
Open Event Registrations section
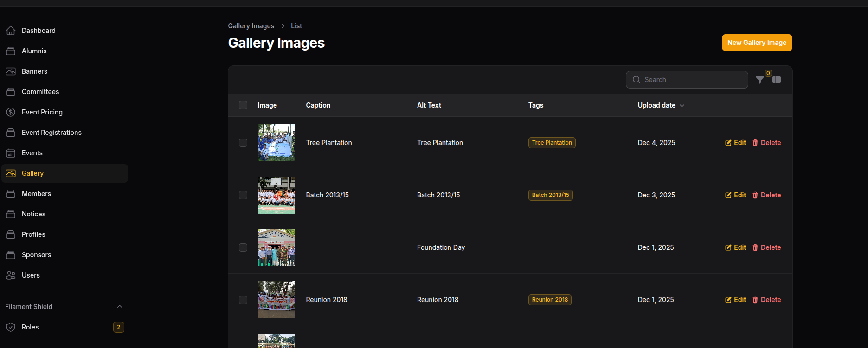point(65,133)
